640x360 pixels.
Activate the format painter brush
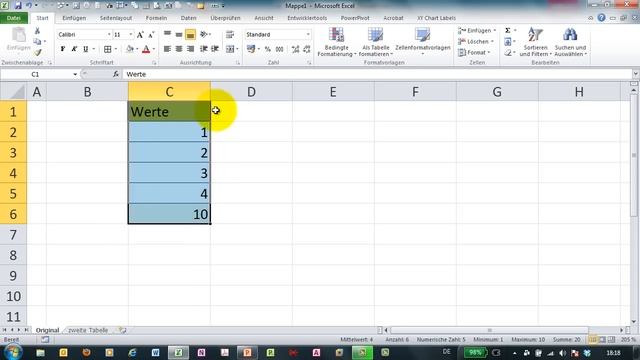(x=38, y=52)
